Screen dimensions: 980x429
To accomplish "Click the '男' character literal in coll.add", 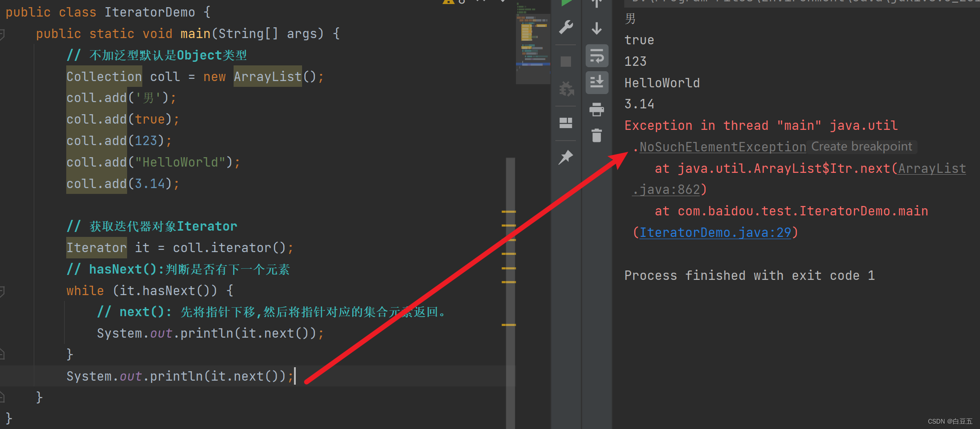I will [149, 98].
